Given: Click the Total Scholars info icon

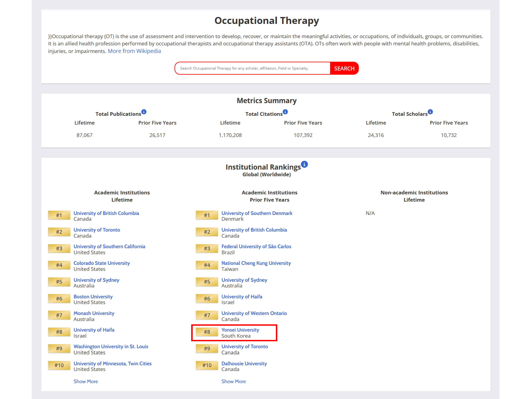Looking at the screenshot, I should (430, 112).
